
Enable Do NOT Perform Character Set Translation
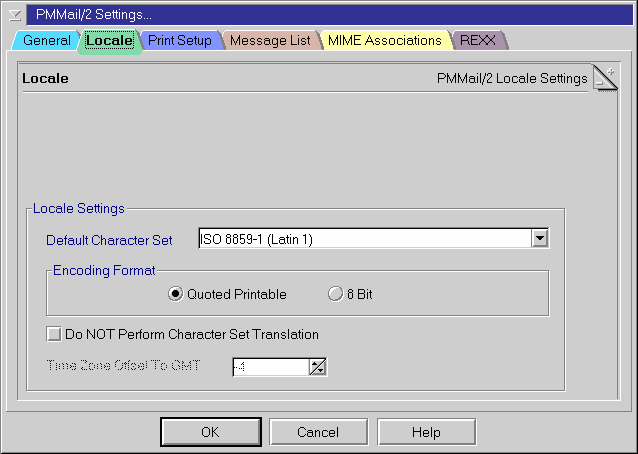182,334
